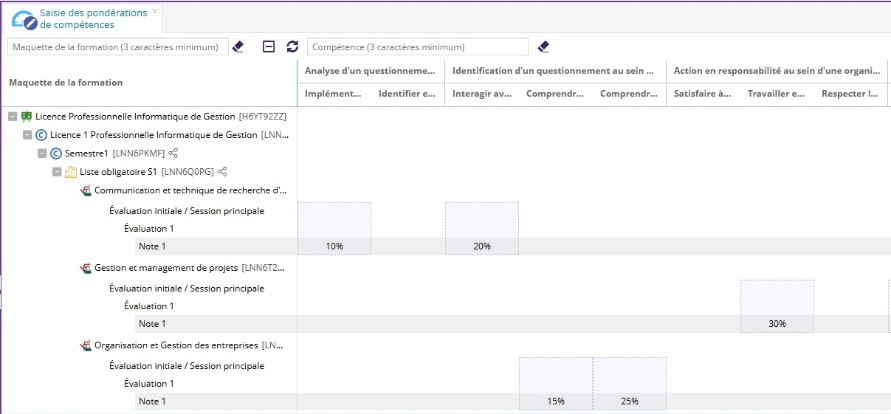The width and height of the screenshot is (891, 414).
Task: Click the Compétence search input field
Action: [x=417, y=47]
